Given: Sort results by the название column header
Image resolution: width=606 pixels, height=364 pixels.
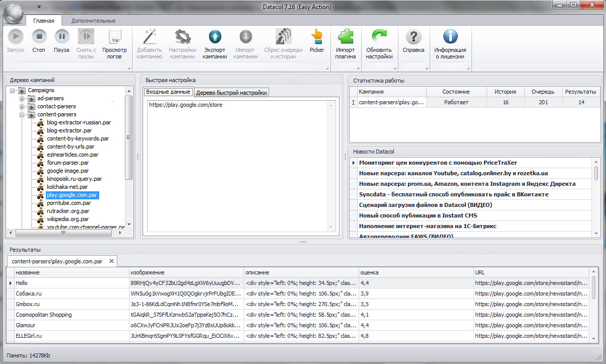Looking at the screenshot, I should point(71,272).
